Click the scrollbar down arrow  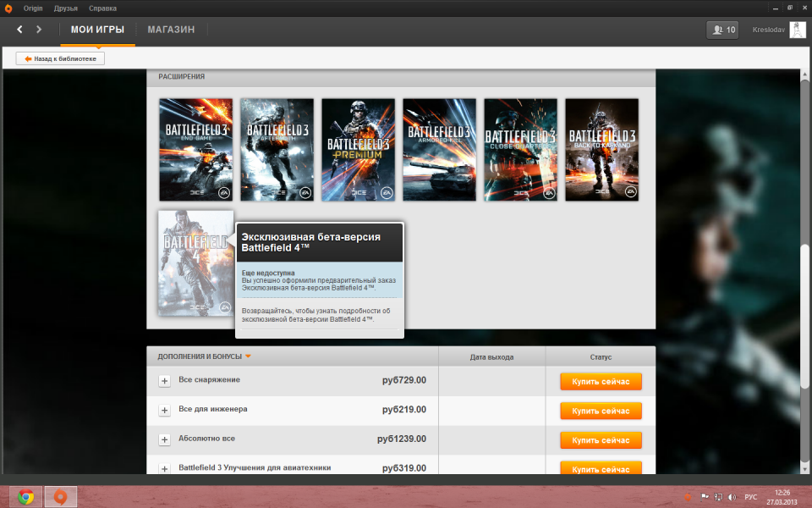pos(804,469)
